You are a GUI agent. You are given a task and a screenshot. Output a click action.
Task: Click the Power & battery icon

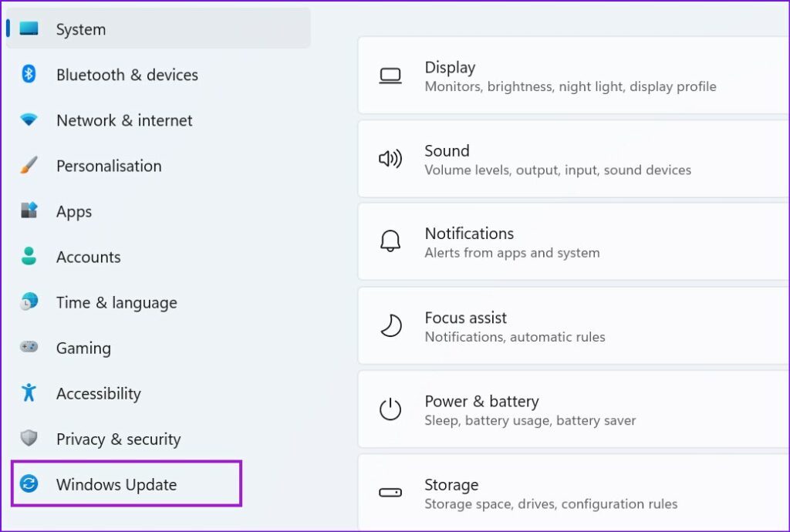pyautogui.click(x=390, y=409)
